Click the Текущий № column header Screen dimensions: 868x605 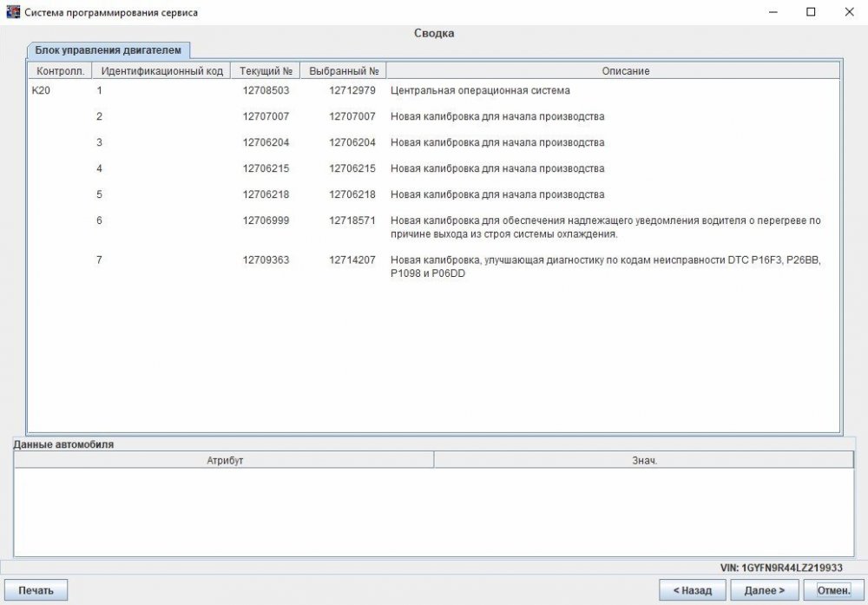(x=266, y=71)
